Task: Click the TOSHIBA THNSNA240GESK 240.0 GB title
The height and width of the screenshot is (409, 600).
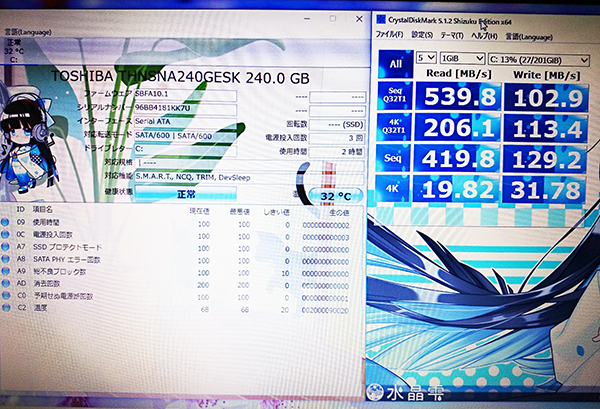Action: pyautogui.click(x=180, y=77)
